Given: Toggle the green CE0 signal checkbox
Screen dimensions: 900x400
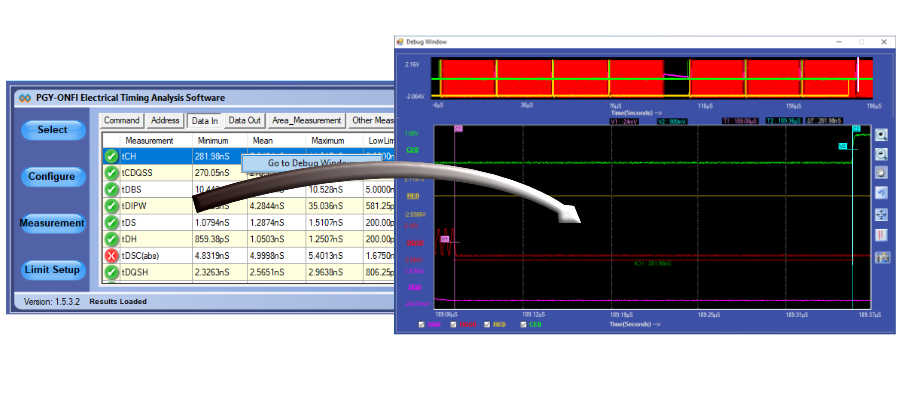Looking at the screenshot, I should (523, 325).
